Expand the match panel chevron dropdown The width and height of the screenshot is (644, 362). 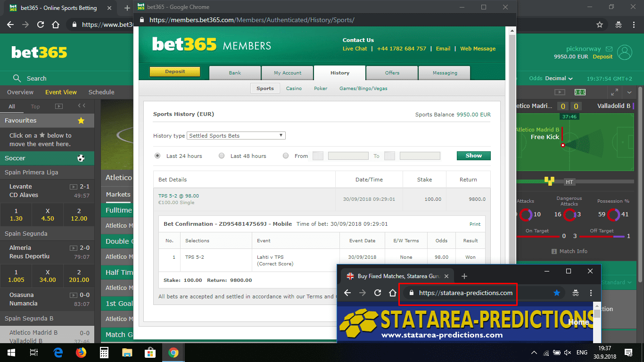(630, 92)
